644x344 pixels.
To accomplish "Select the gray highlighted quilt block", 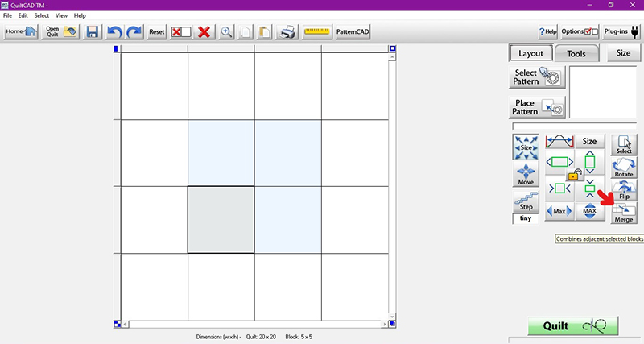I will click(221, 220).
